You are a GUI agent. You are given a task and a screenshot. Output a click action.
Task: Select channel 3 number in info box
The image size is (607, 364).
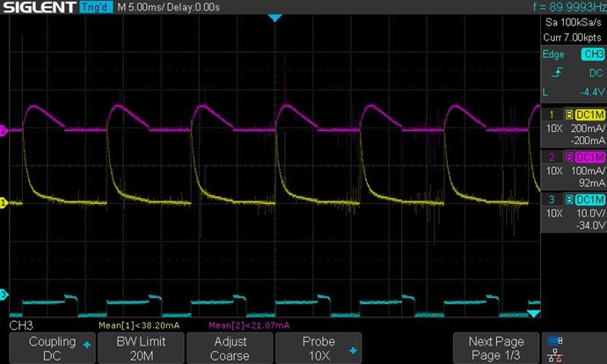click(x=552, y=200)
